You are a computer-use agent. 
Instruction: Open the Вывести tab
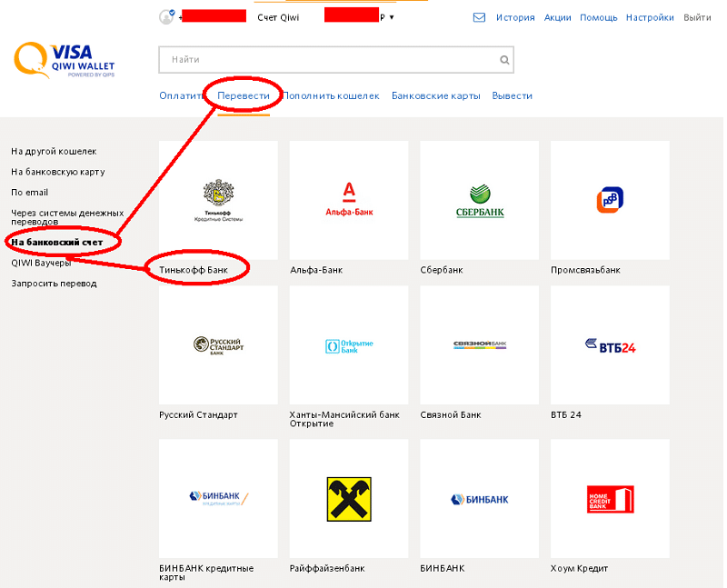513,95
